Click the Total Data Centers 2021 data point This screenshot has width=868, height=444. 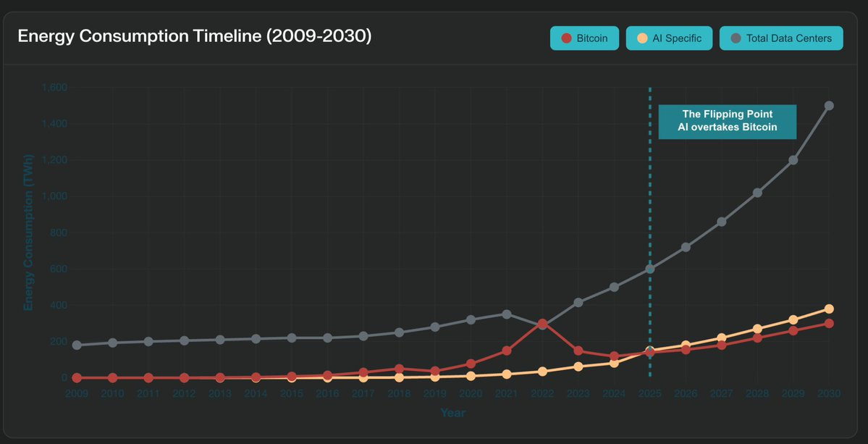[x=507, y=314]
